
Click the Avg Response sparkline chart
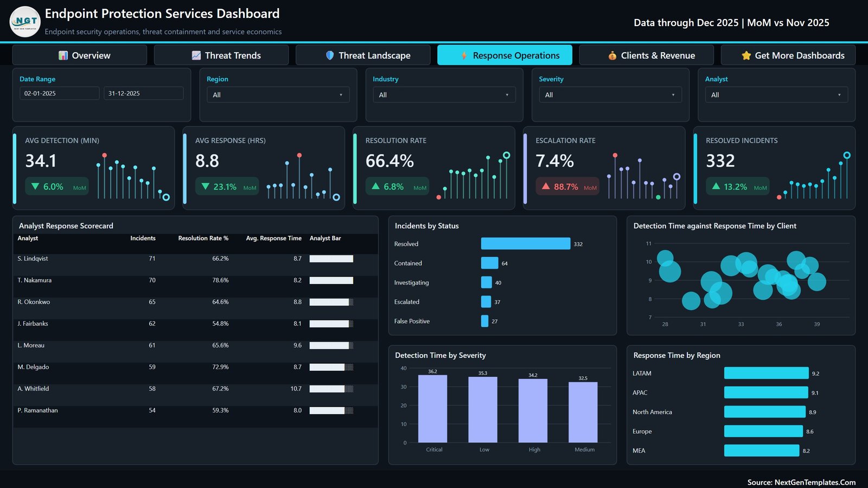pos(302,177)
